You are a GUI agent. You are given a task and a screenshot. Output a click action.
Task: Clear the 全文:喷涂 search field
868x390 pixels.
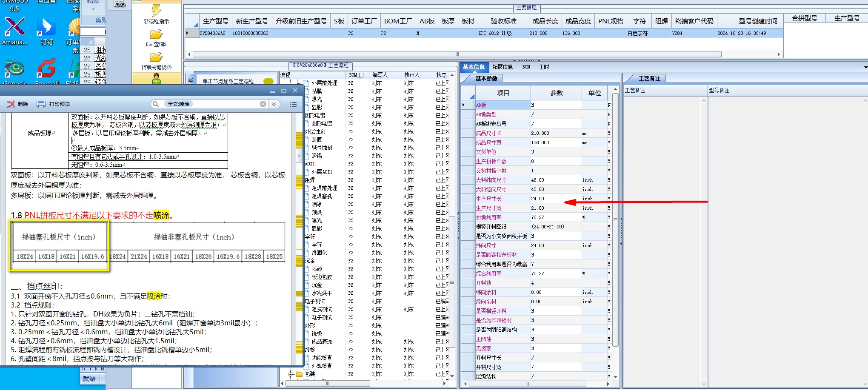(263, 104)
